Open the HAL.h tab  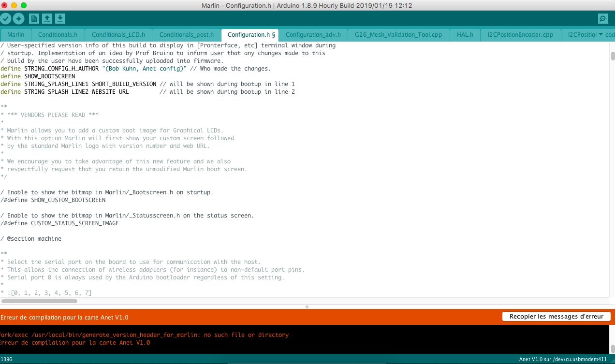click(465, 35)
